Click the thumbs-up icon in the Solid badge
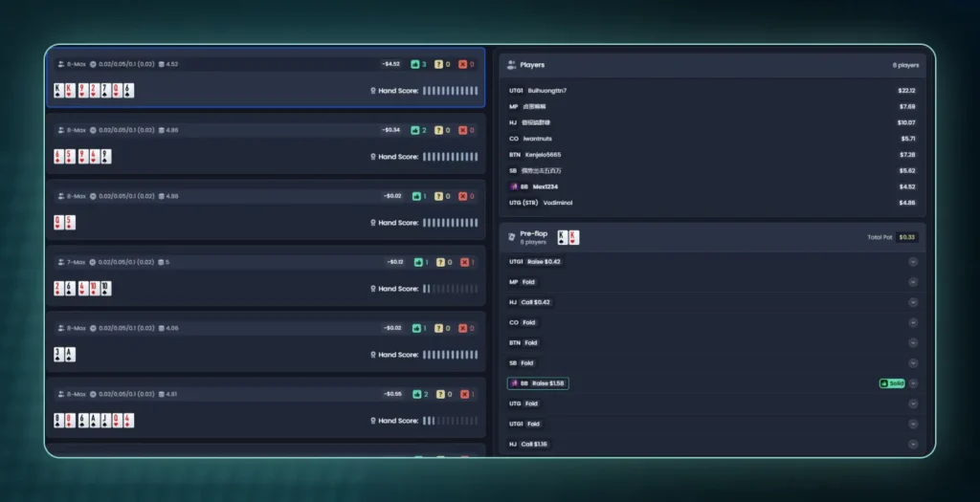This screenshot has height=502, width=980. click(884, 383)
